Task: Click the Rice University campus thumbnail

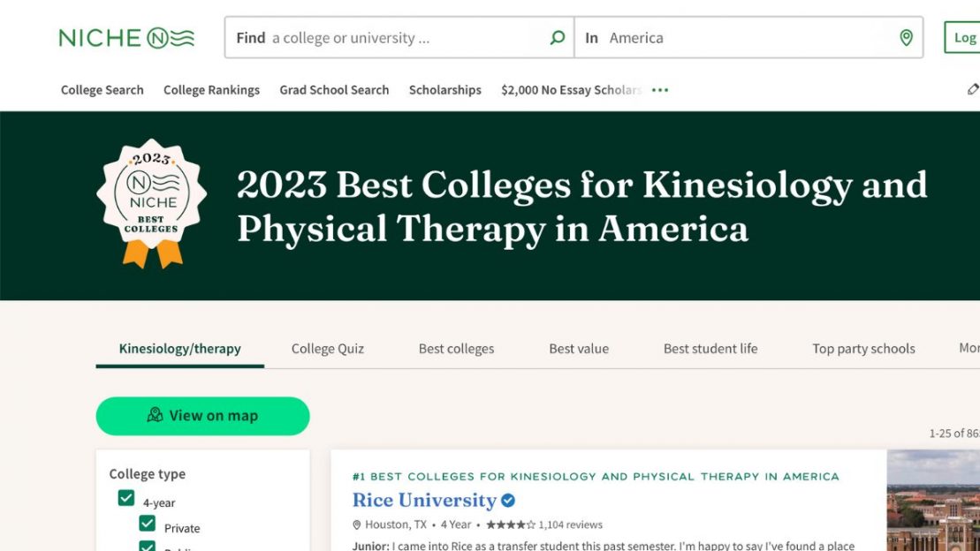Action: 933,501
